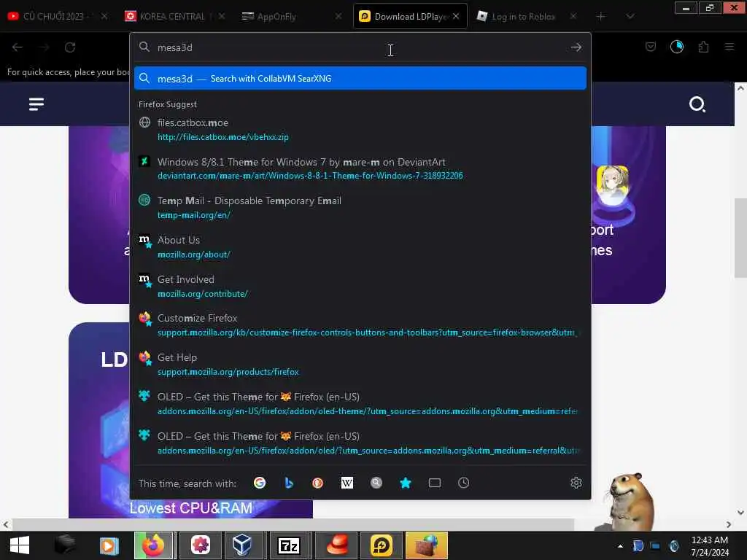The image size is (747, 560).
Task: Open the Get Involved suggestion
Action: click(360, 286)
